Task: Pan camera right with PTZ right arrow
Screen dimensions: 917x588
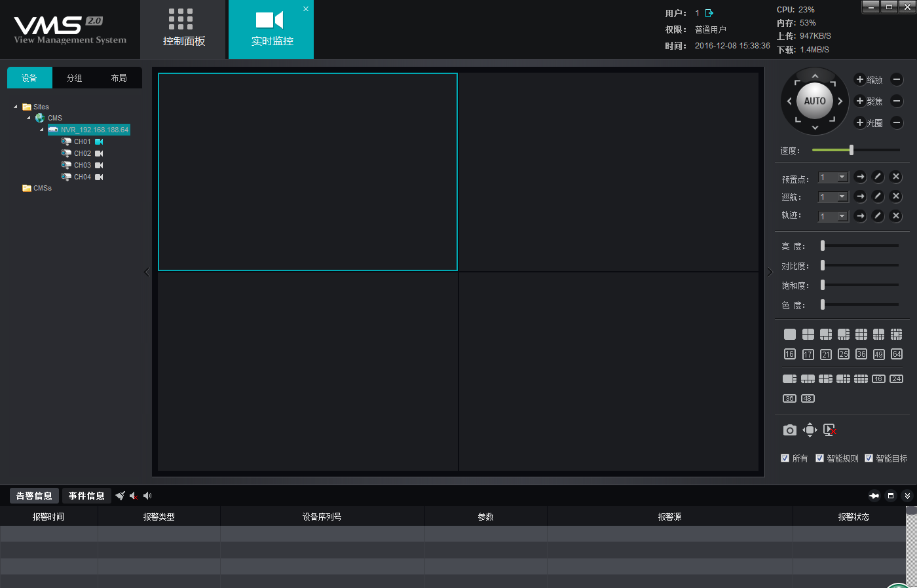Action: (840, 101)
